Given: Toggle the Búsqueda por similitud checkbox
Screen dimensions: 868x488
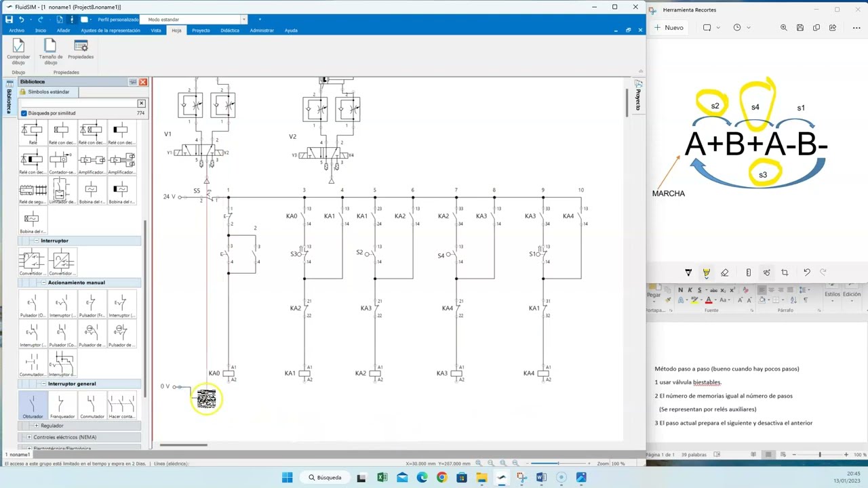Looking at the screenshot, I should pos(24,113).
